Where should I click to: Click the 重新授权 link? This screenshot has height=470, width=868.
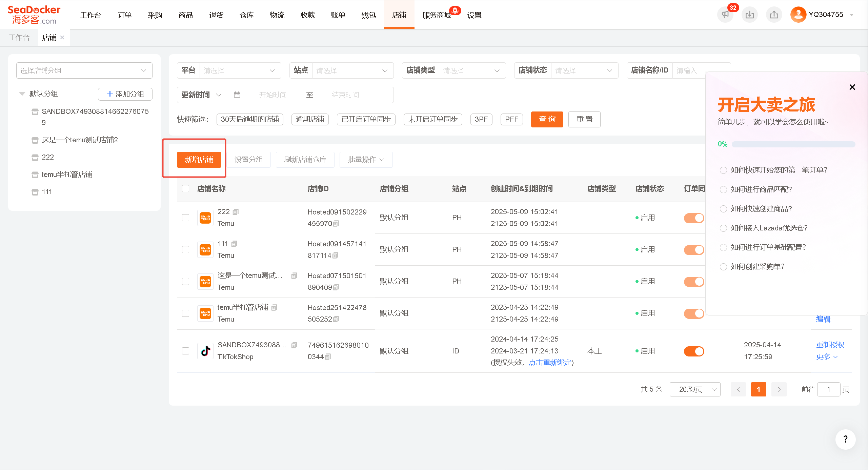click(830, 345)
